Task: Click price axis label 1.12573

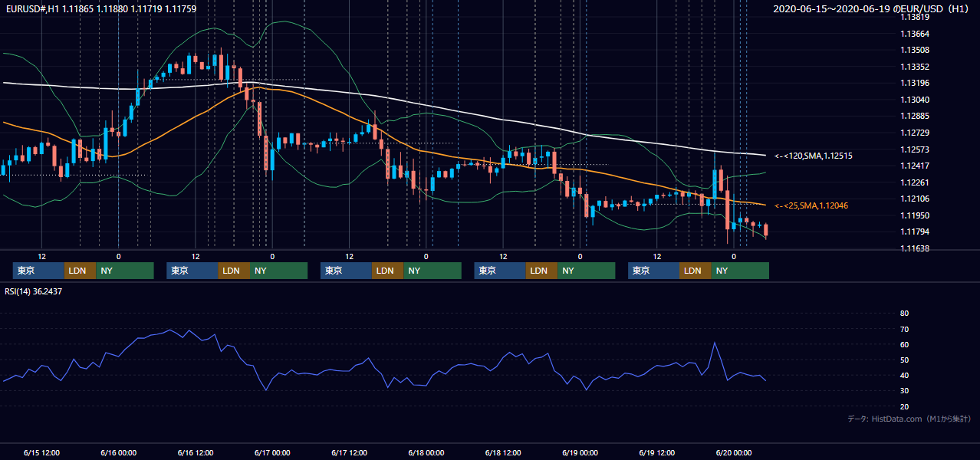Action: tap(915, 149)
